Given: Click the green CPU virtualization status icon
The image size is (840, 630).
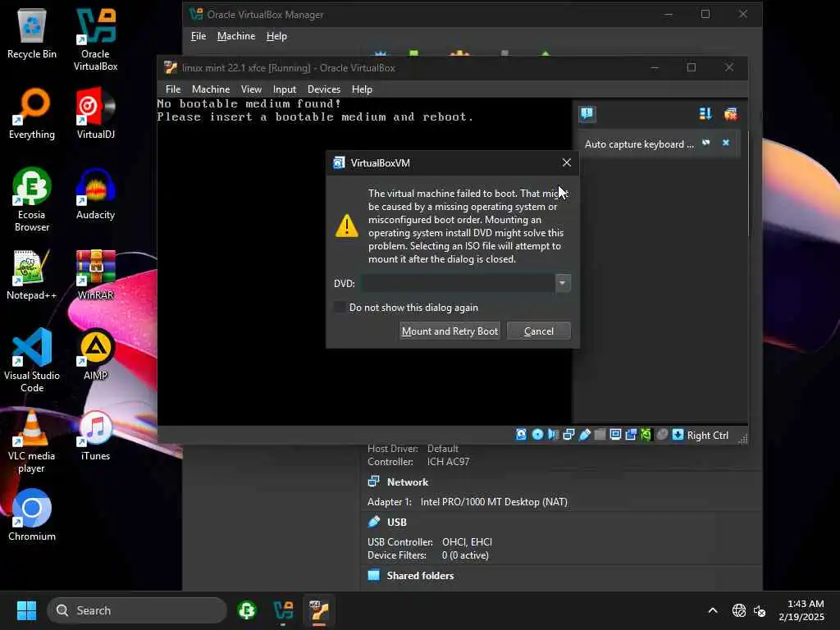Looking at the screenshot, I should click(x=646, y=435).
